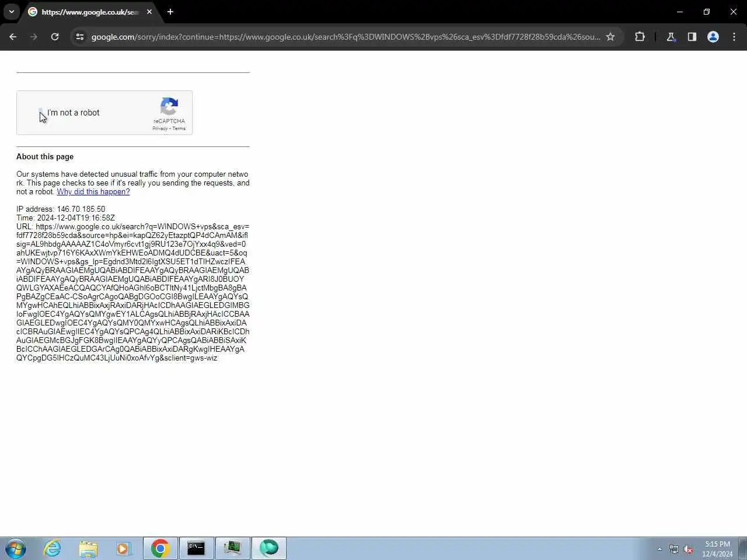This screenshot has height=560, width=747.
Task: Open the Chrome three-dot menu
Action: tap(734, 37)
